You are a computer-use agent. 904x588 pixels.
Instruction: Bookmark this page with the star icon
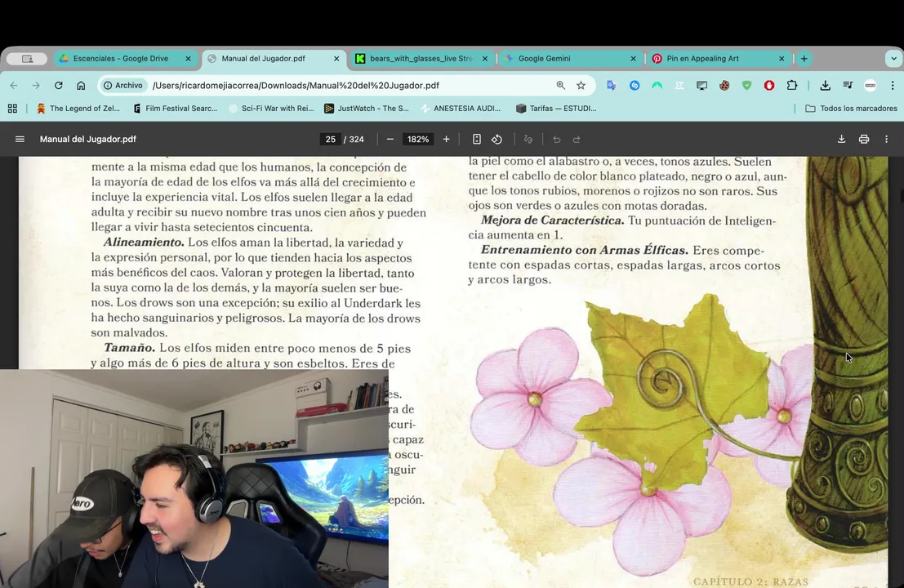pyautogui.click(x=581, y=85)
